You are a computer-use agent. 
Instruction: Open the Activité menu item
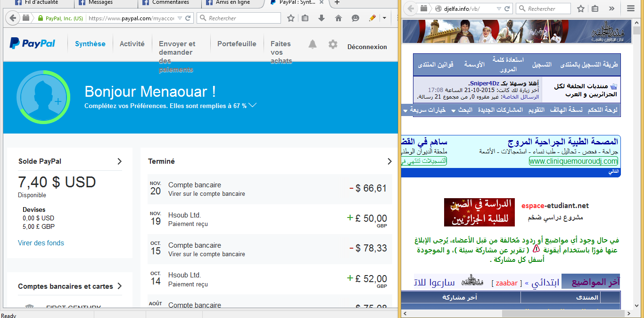click(132, 44)
